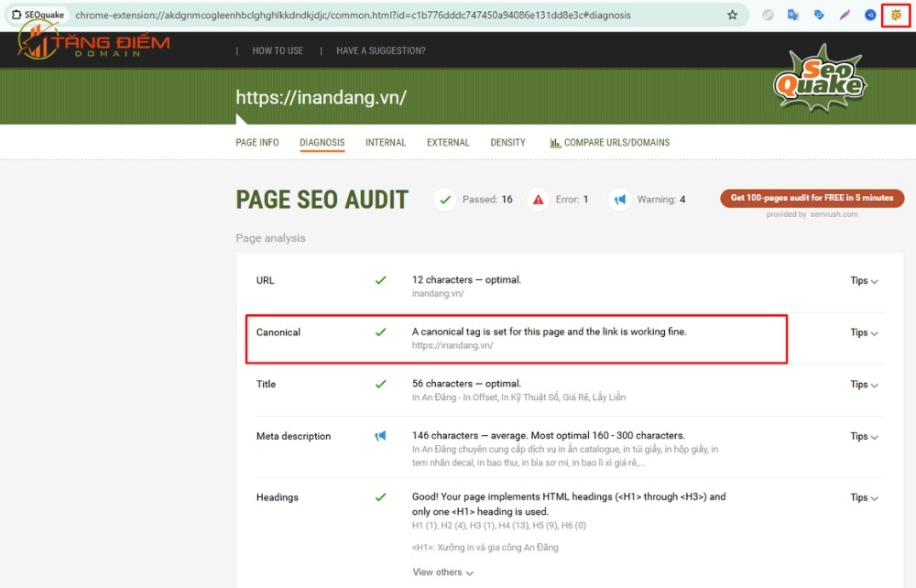916x588 pixels.
Task: Click the 'Headings' row label
Action: click(x=277, y=497)
